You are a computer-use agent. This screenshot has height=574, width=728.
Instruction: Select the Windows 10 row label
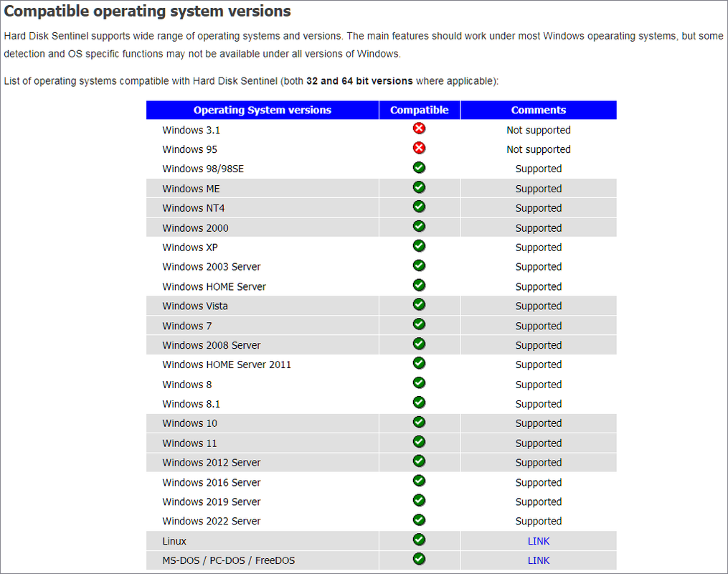click(189, 423)
